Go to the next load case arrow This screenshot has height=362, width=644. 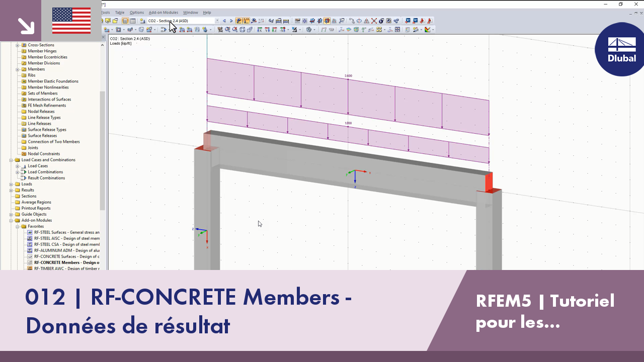tap(231, 21)
